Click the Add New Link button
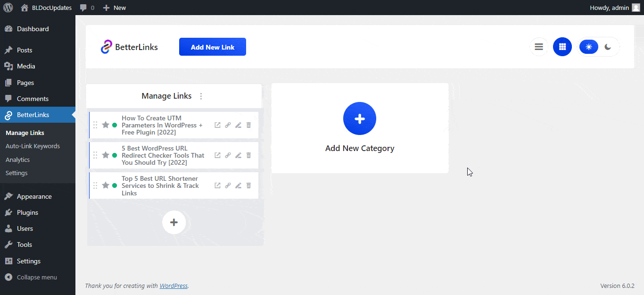 212,47
